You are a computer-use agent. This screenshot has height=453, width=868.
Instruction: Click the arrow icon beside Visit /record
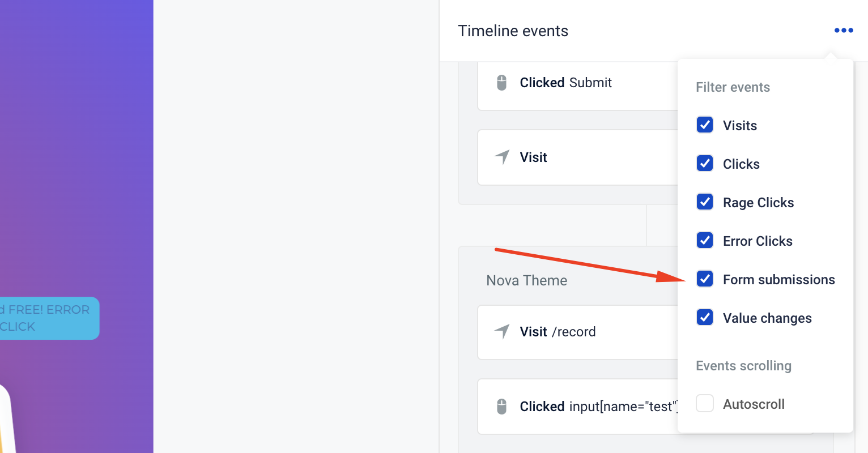tap(502, 331)
